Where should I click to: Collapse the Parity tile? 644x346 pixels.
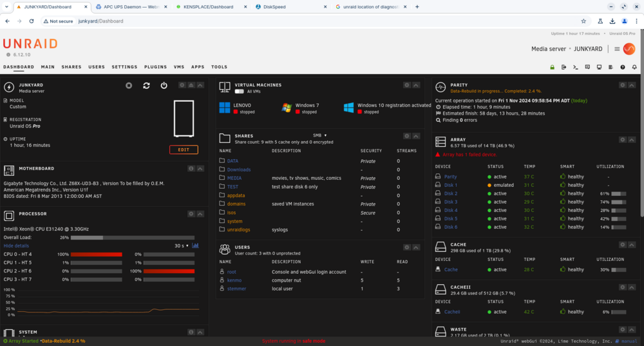click(632, 85)
